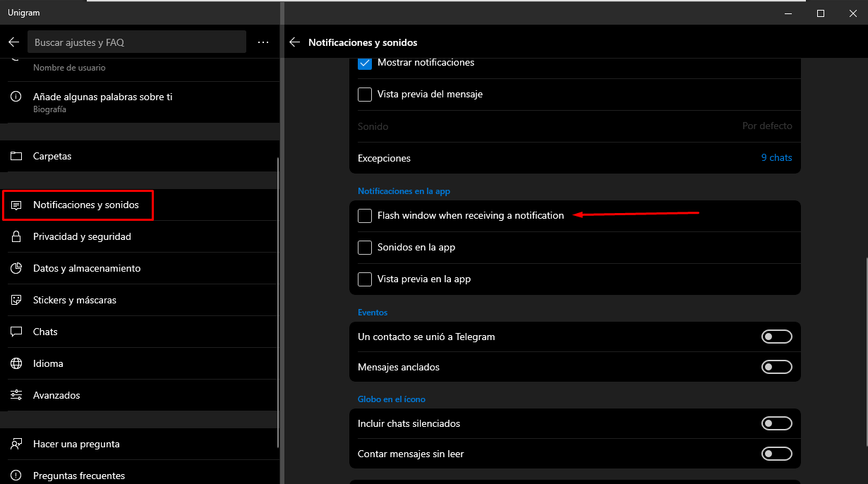
Task: Click the Nombre de usuario row
Action: pos(140,68)
